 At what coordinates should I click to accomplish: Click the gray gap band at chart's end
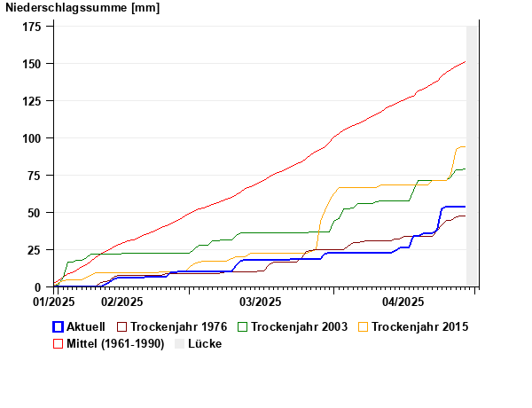click(x=472, y=156)
